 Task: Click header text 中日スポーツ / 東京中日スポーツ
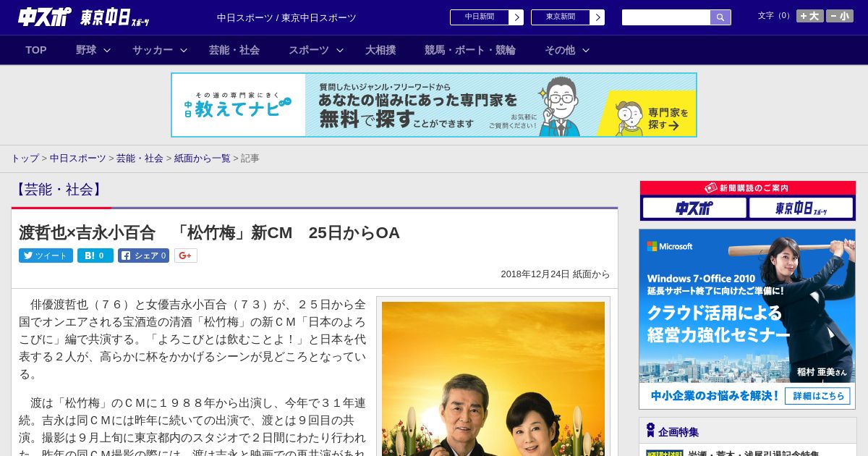pos(286,18)
